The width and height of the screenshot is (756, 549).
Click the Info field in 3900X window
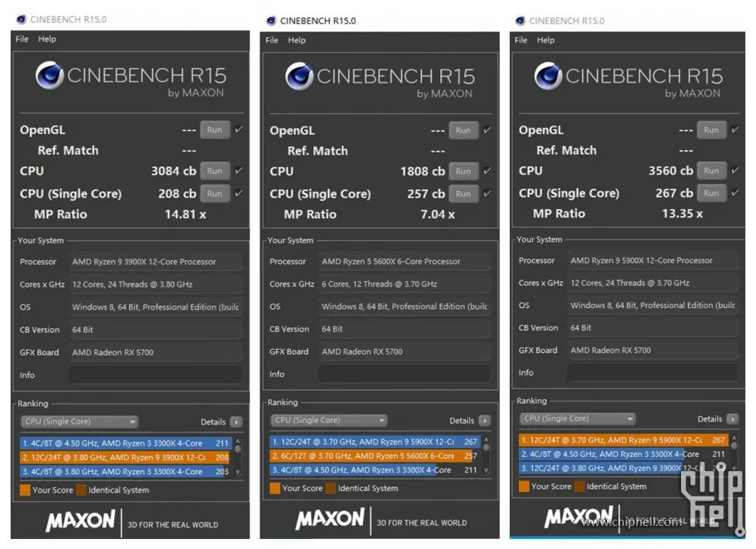tap(155, 375)
